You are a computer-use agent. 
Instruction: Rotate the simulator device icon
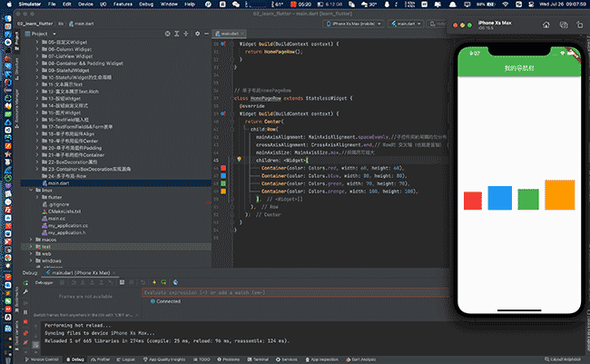tap(579, 25)
